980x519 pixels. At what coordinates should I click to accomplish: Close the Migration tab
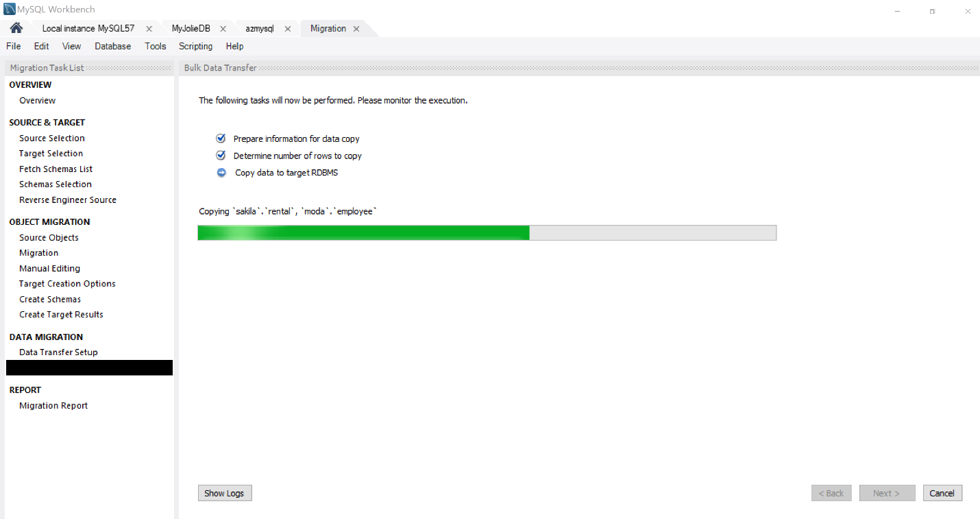tap(356, 29)
